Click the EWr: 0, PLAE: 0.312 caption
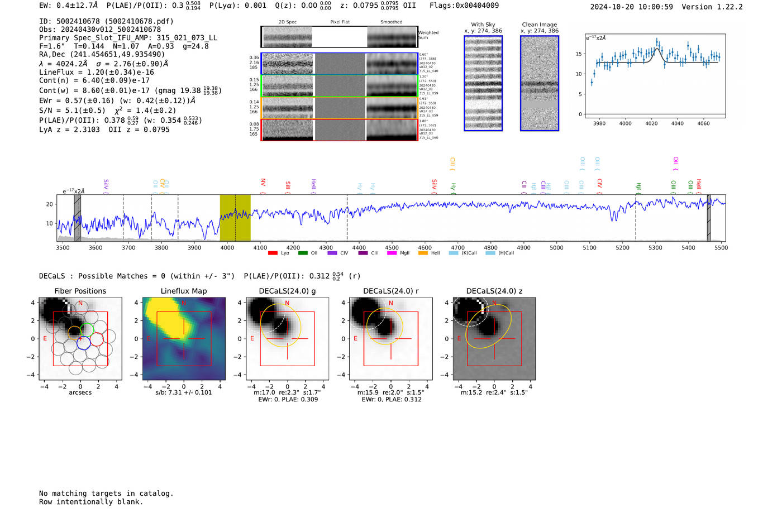 point(392,400)
